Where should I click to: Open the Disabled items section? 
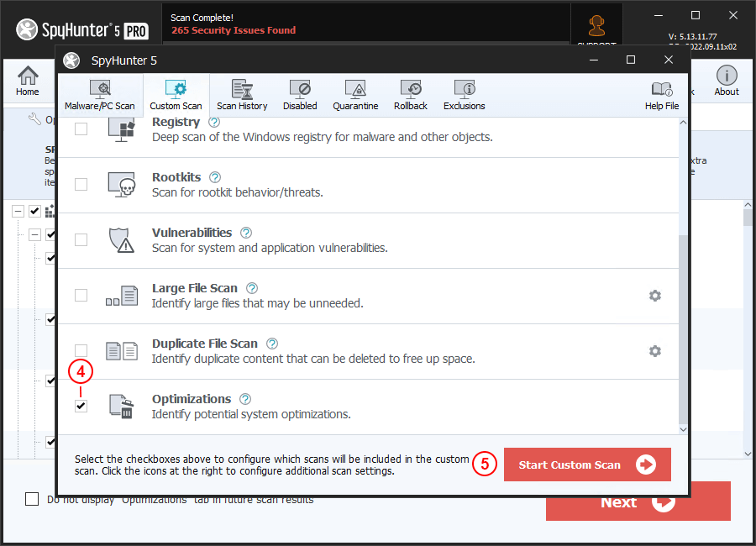pos(300,96)
